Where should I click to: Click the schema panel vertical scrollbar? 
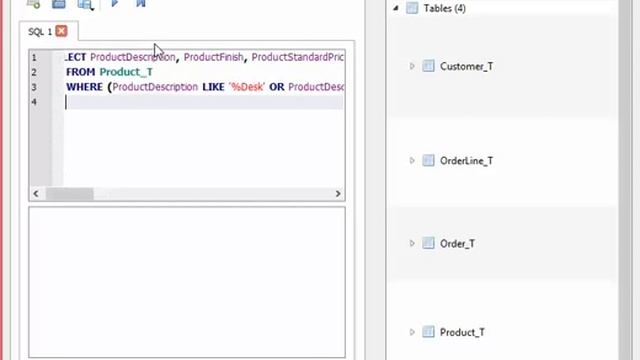click(625, 180)
